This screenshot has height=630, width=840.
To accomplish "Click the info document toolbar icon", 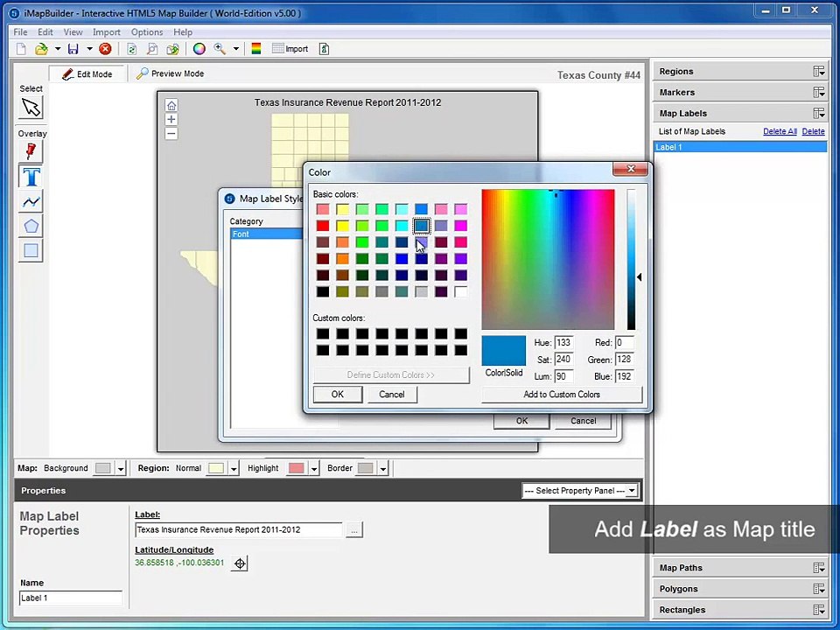I will pos(324,49).
